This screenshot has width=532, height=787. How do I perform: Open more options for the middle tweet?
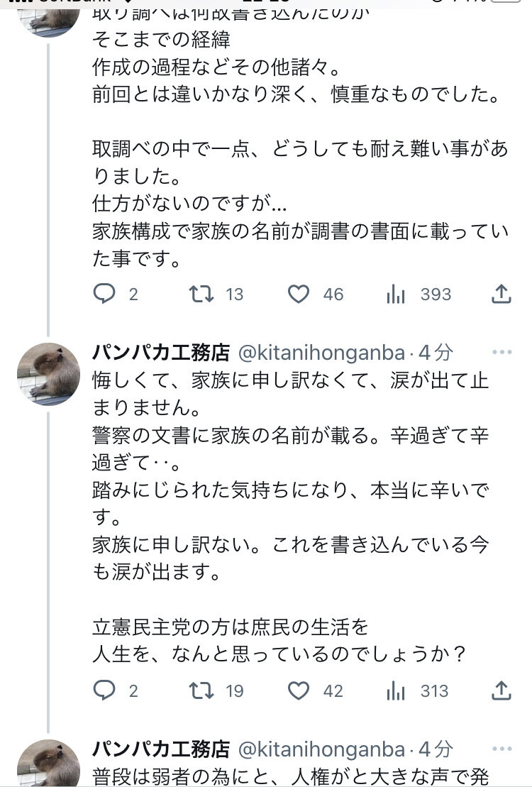point(501,352)
